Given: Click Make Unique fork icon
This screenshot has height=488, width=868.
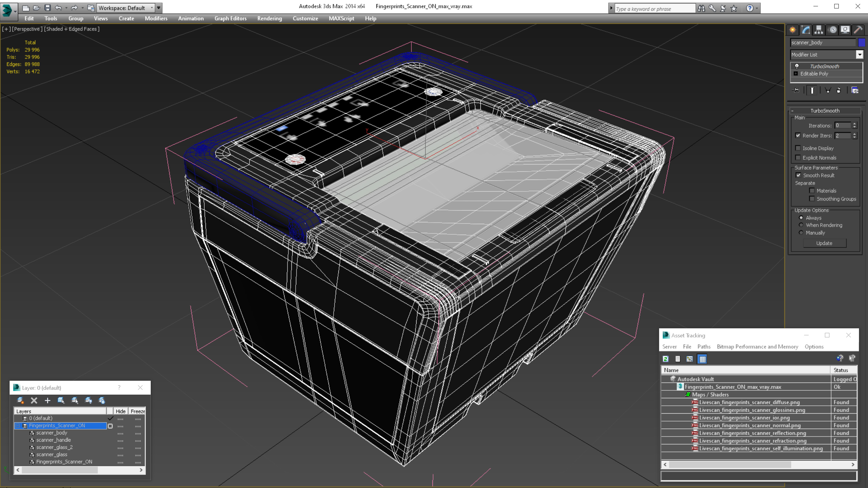Looking at the screenshot, I should pos(828,90).
